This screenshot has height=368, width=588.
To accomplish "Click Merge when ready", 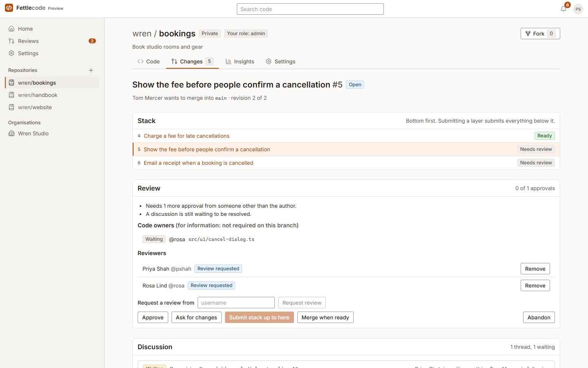I will tap(325, 317).
